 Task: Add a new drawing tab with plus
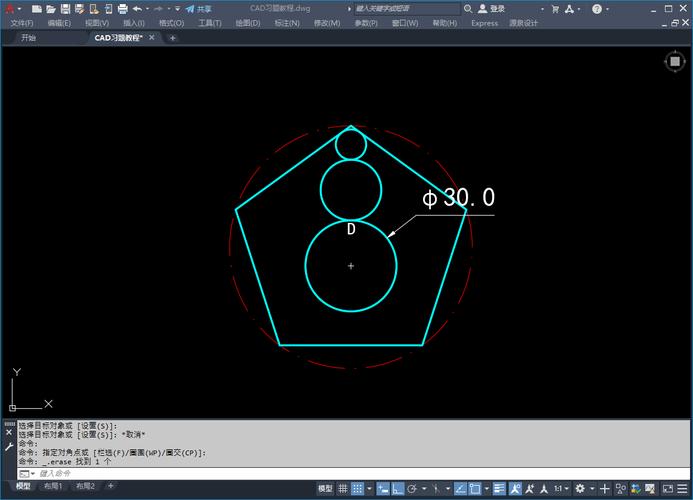click(x=172, y=38)
